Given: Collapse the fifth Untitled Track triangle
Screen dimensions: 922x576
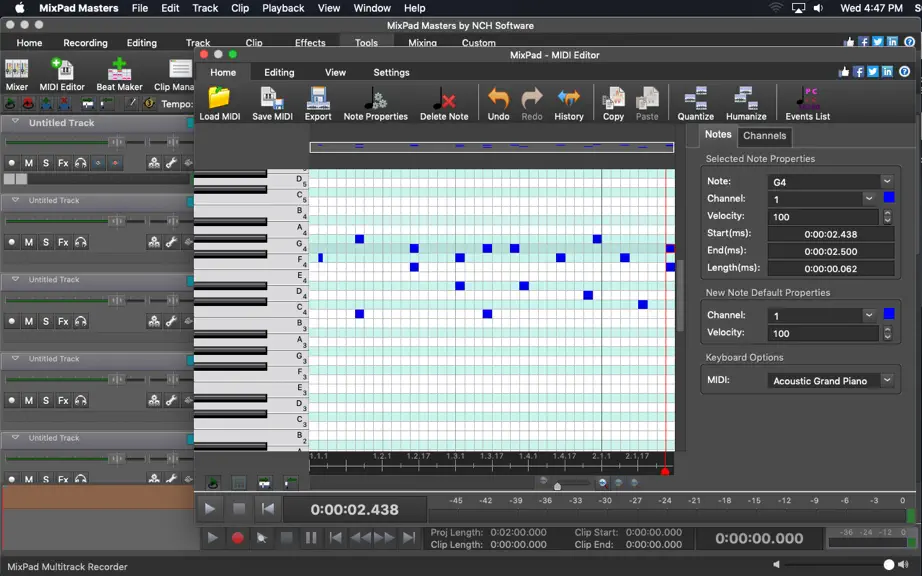Looking at the screenshot, I should pyautogui.click(x=15, y=437).
